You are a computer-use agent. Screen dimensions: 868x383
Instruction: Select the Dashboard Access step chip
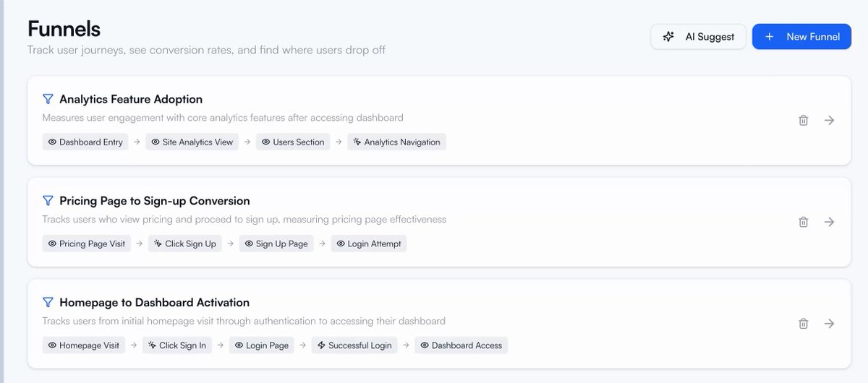tap(461, 345)
